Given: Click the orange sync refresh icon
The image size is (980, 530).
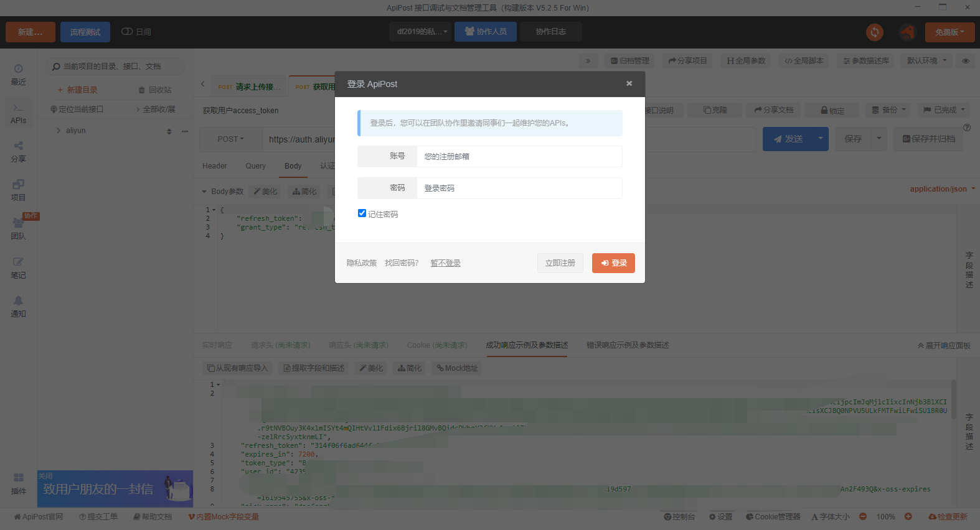Looking at the screenshot, I should [875, 32].
